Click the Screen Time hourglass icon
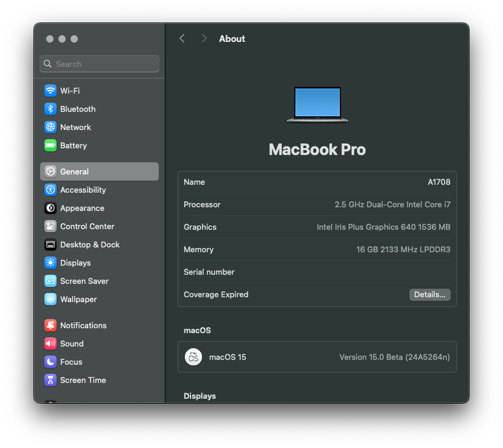The width and height of the screenshot is (503, 448). pos(50,381)
